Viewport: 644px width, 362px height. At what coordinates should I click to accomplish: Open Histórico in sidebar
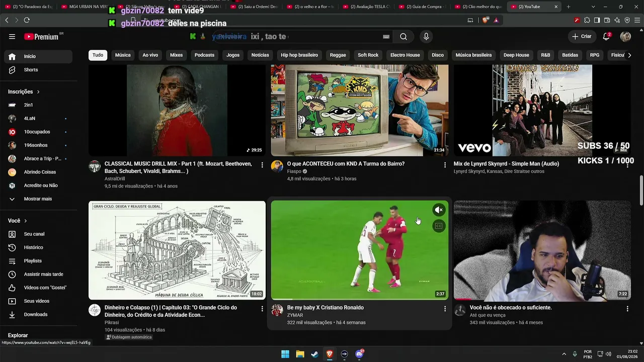click(x=38, y=247)
